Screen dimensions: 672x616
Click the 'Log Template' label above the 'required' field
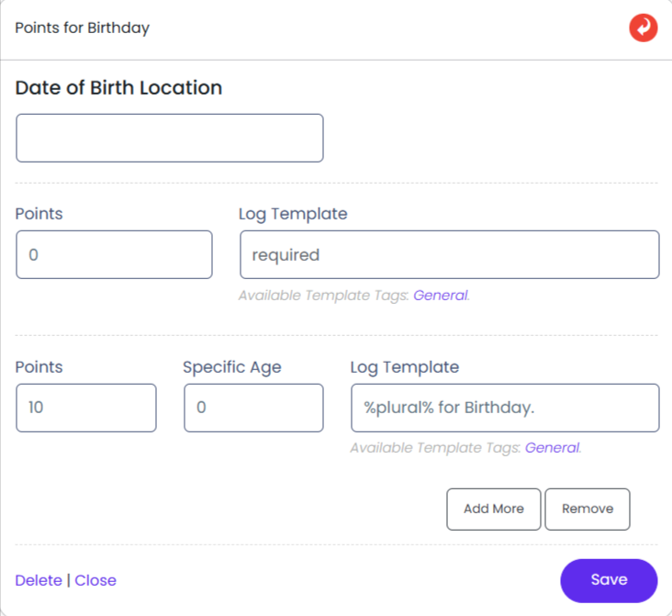[x=293, y=214]
